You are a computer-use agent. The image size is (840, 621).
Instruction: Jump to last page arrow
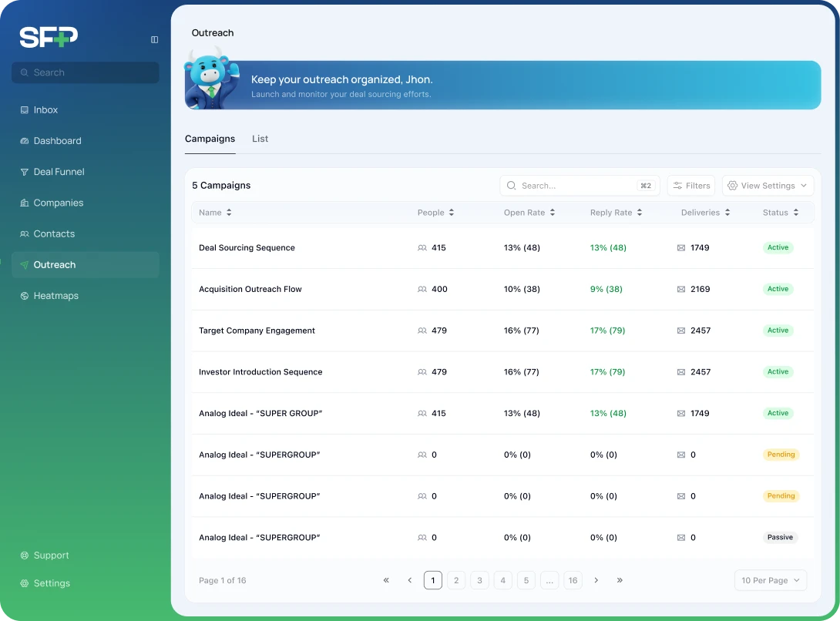click(620, 580)
